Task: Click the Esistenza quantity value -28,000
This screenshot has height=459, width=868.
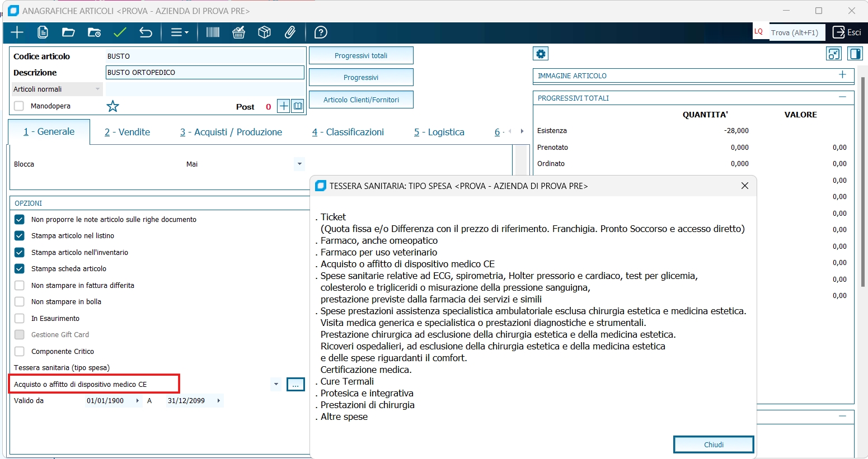Action: click(x=736, y=131)
